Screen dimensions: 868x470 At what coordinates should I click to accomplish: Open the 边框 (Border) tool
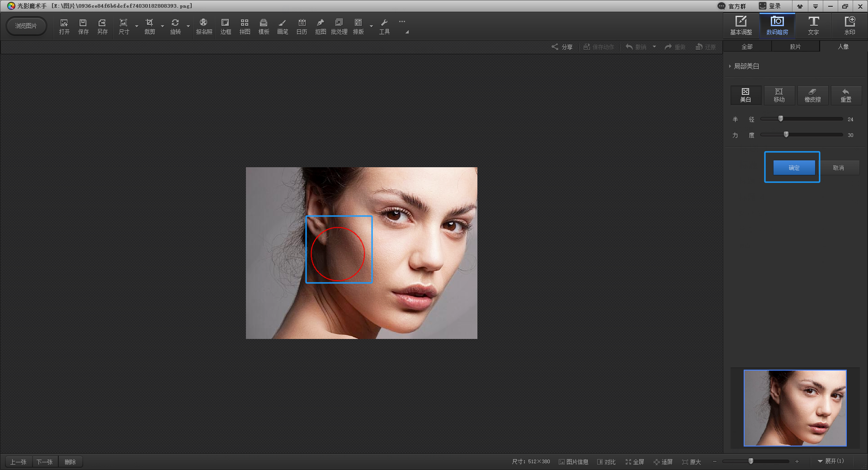pos(226,26)
